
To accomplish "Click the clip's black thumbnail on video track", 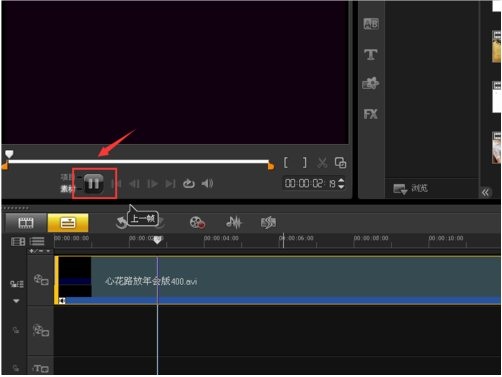I will tap(75, 277).
